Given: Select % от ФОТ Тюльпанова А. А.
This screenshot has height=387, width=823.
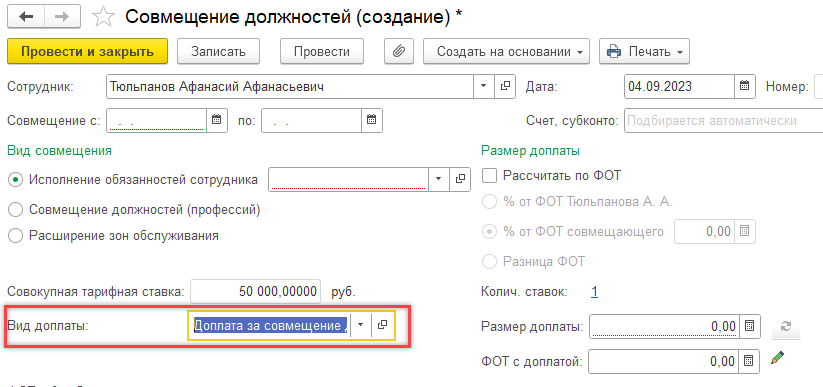Looking at the screenshot, I should pos(489,202).
